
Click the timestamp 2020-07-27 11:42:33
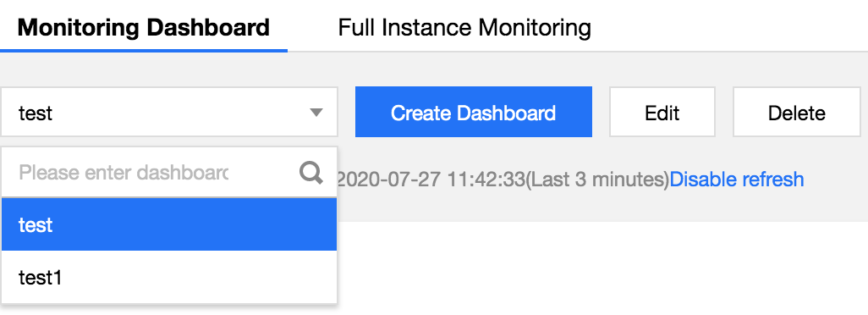pyautogui.click(x=430, y=180)
